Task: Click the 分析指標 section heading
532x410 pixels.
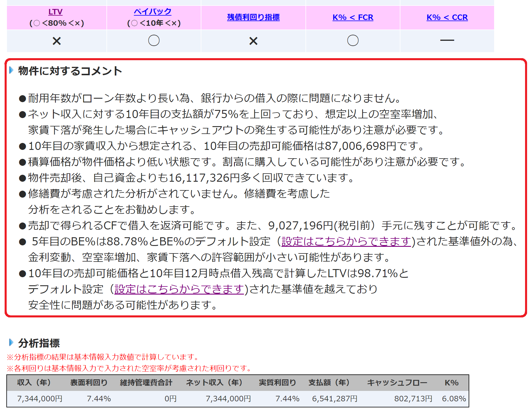Action: (39, 343)
